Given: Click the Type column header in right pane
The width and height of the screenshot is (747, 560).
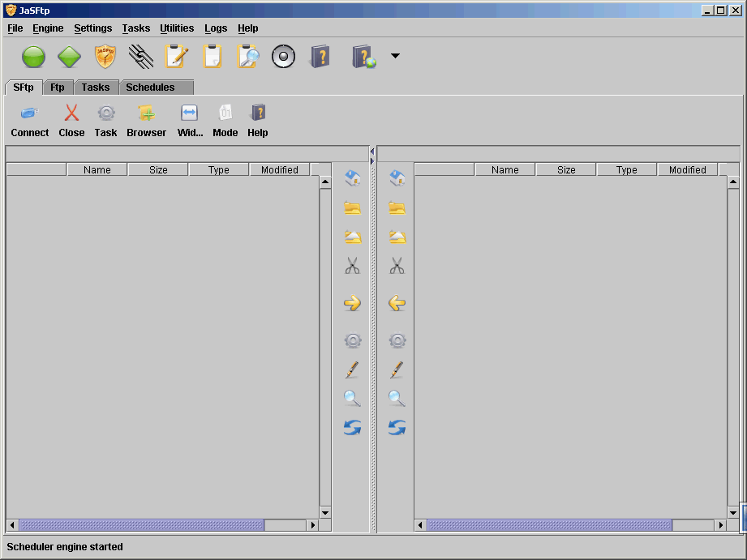Looking at the screenshot, I should point(626,170).
